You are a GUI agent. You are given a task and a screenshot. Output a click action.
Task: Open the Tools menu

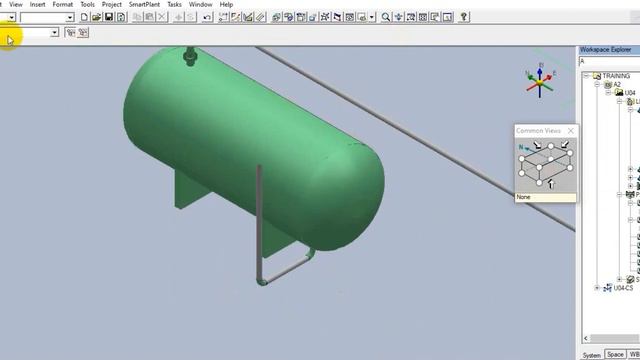[x=87, y=4]
